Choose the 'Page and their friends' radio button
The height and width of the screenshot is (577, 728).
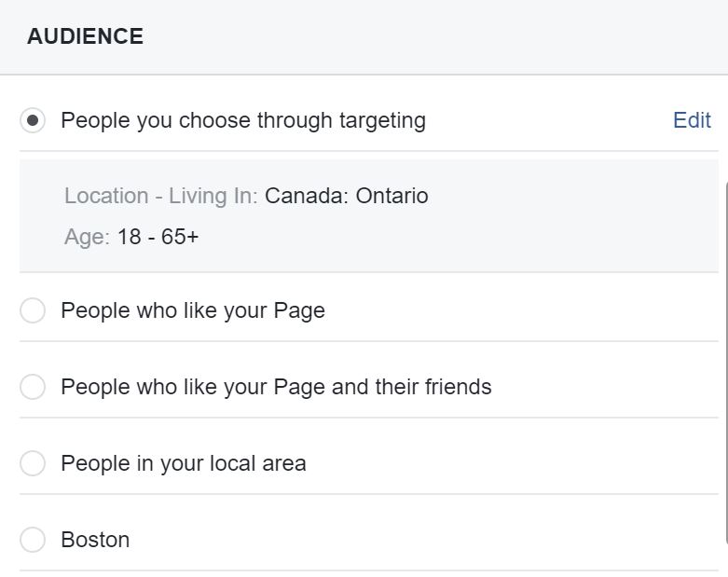coord(33,387)
